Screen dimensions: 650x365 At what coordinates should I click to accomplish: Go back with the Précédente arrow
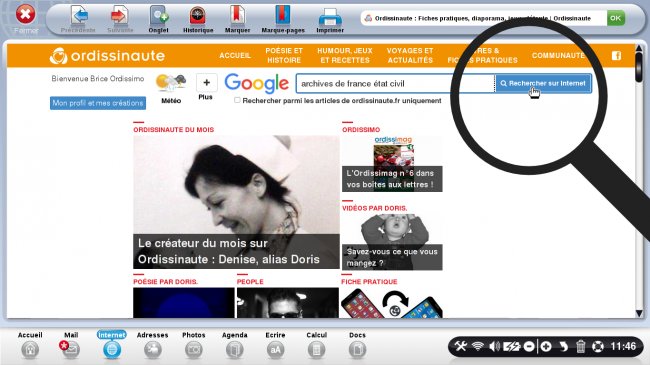click(78, 19)
